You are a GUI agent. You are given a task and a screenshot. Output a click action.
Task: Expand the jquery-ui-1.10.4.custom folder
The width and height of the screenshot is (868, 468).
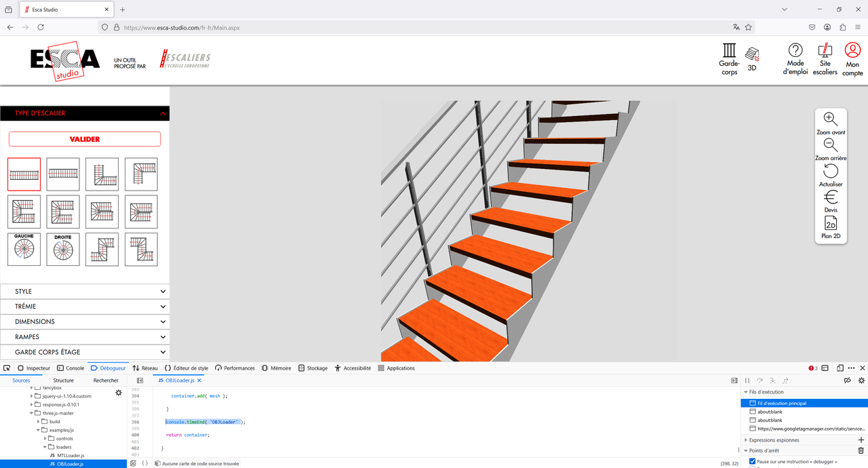click(x=31, y=396)
